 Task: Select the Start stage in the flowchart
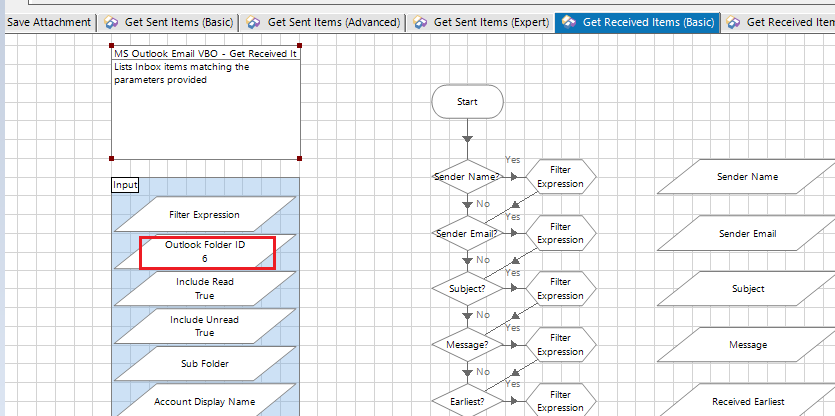[467, 102]
